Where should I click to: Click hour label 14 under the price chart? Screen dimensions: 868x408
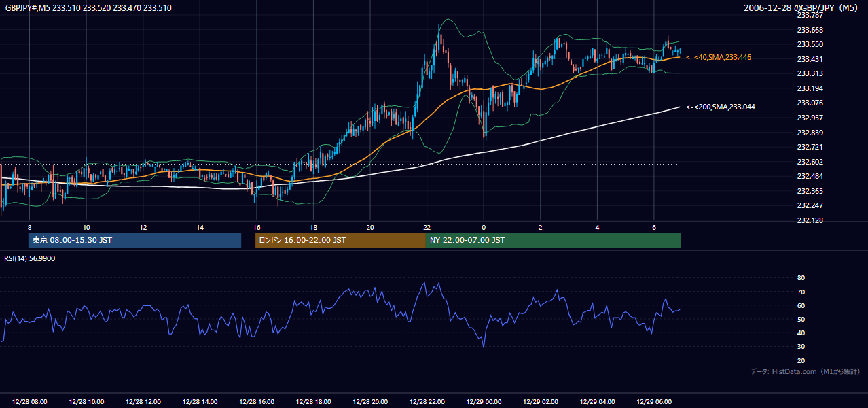point(200,227)
